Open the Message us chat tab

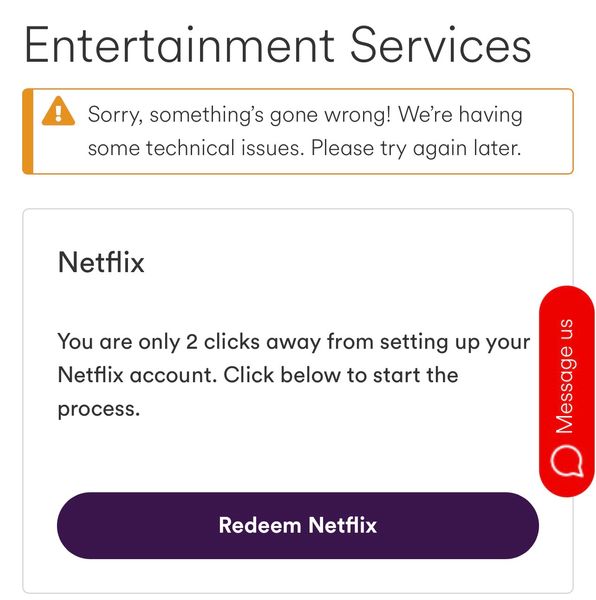coord(567,391)
